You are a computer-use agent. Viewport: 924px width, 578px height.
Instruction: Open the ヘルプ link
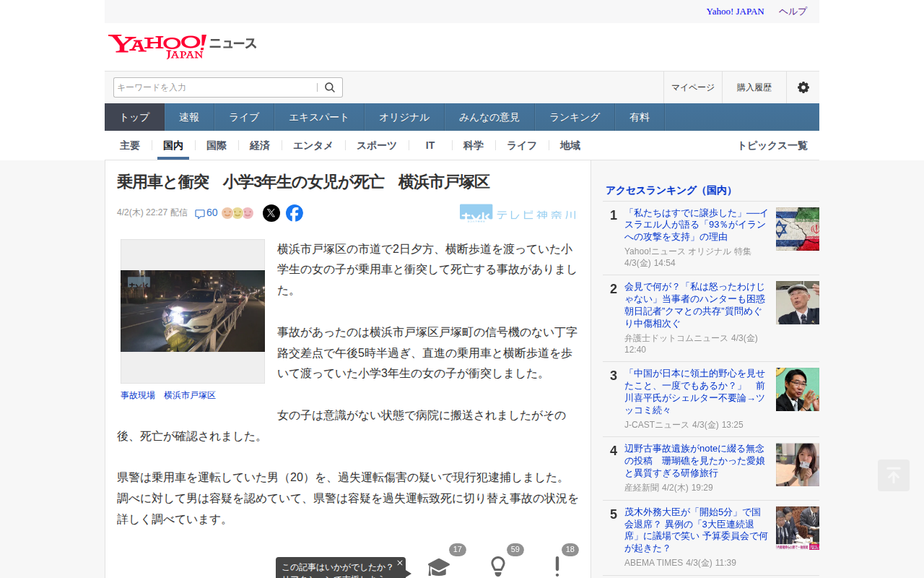point(793,12)
